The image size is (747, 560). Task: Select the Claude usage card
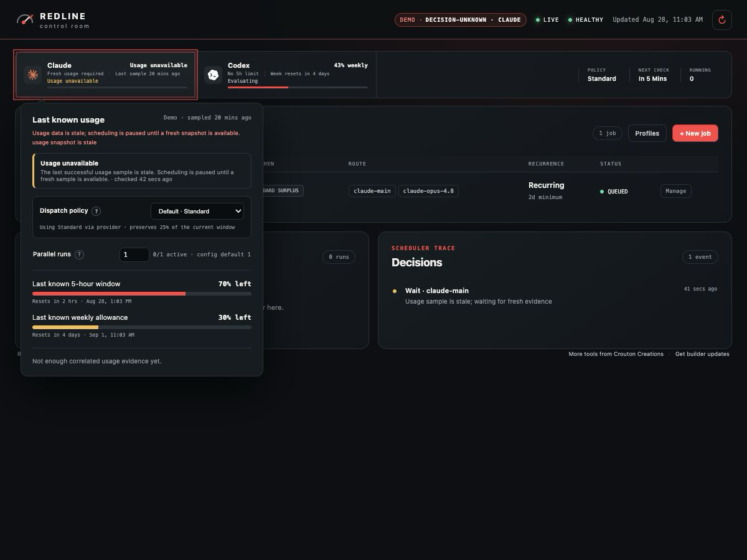pyautogui.click(x=106, y=75)
